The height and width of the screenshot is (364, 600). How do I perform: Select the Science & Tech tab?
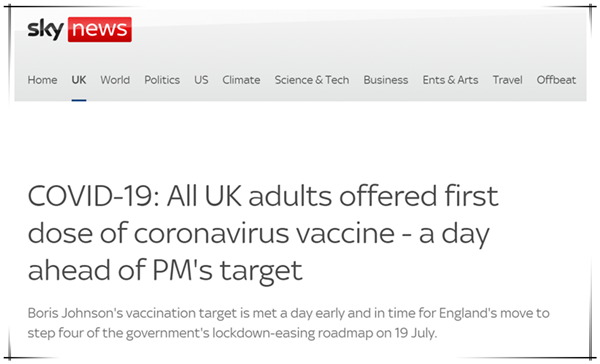(x=312, y=80)
